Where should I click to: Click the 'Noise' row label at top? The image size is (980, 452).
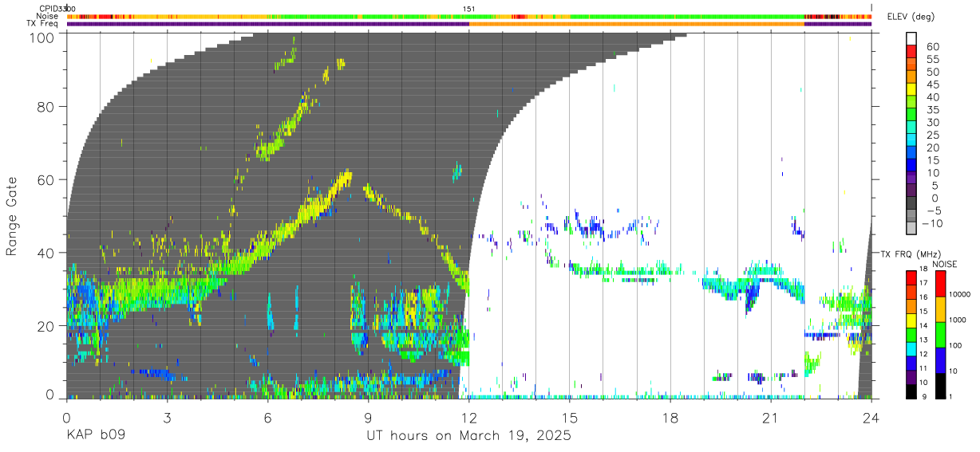click(46, 16)
